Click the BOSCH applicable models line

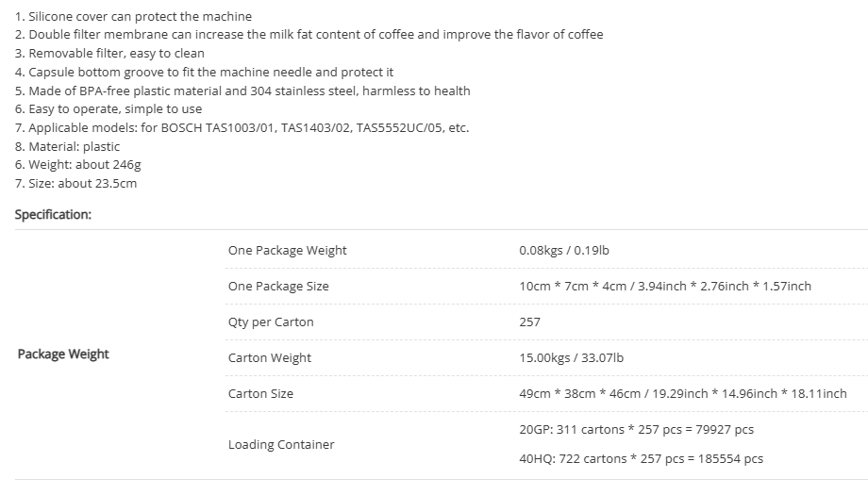tap(242, 128)
